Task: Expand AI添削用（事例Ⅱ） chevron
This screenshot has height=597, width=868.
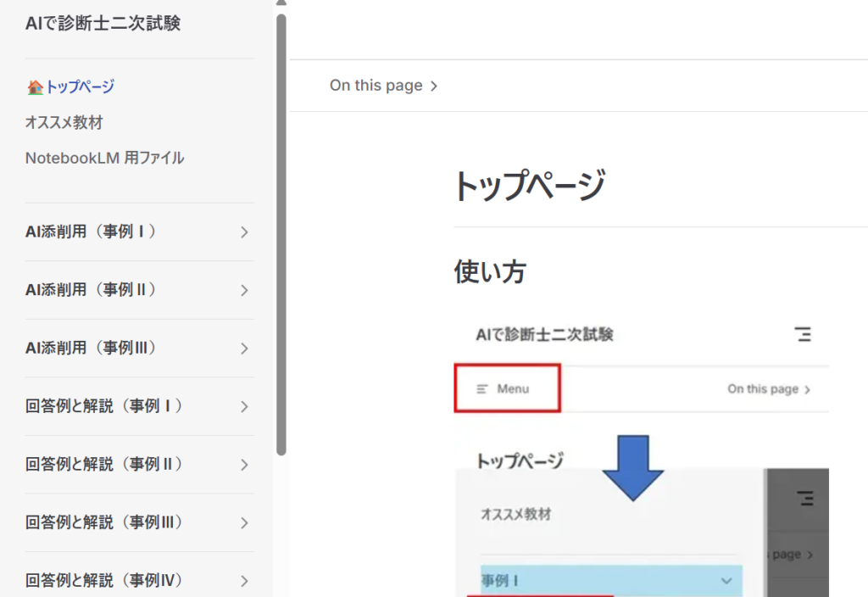Action: pos(244,290)
